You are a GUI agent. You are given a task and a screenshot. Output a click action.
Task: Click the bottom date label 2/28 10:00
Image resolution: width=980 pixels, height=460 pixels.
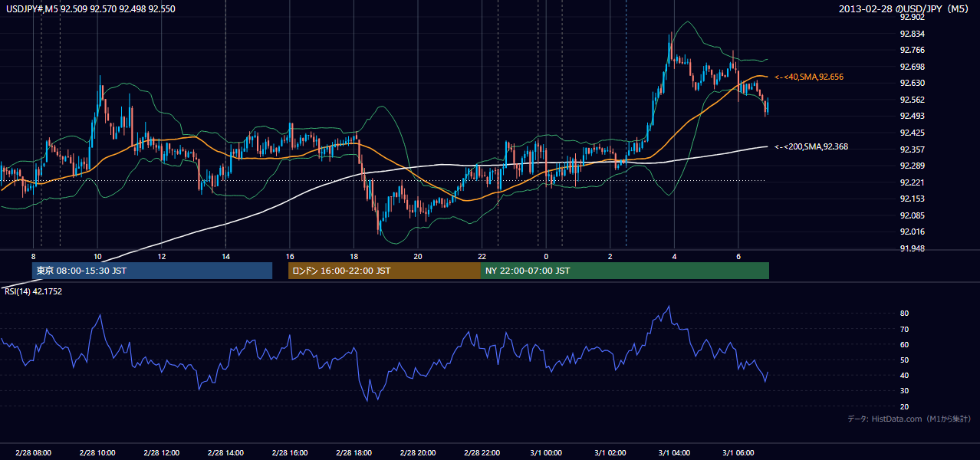coord(97,452)
